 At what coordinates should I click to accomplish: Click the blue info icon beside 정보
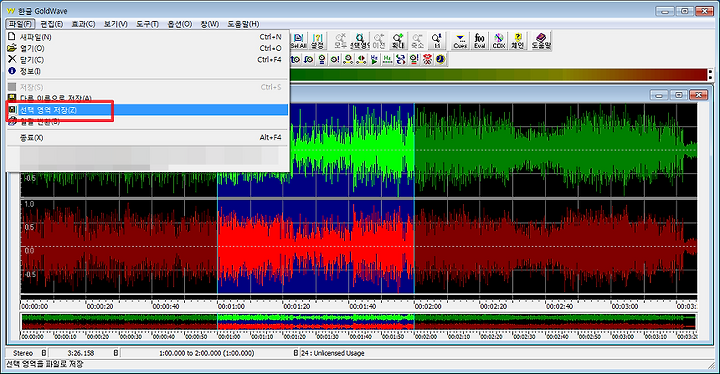point(12,71)
